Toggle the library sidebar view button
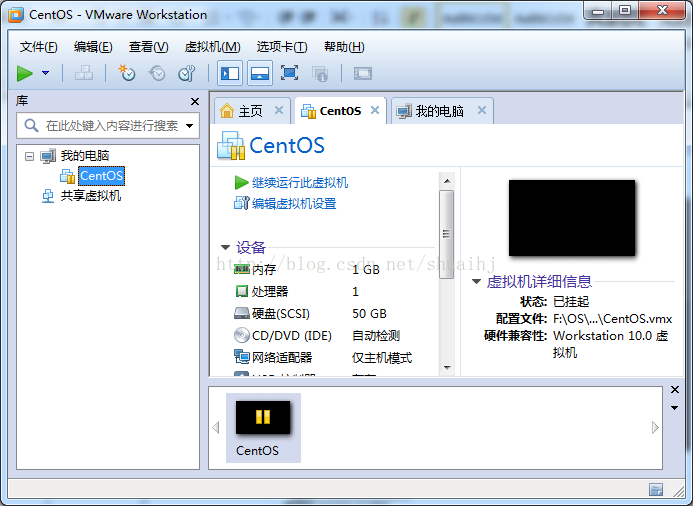Image resolution: width=693 pixels, height=506 pixels. pyautogui.click(x=230, y=73)
